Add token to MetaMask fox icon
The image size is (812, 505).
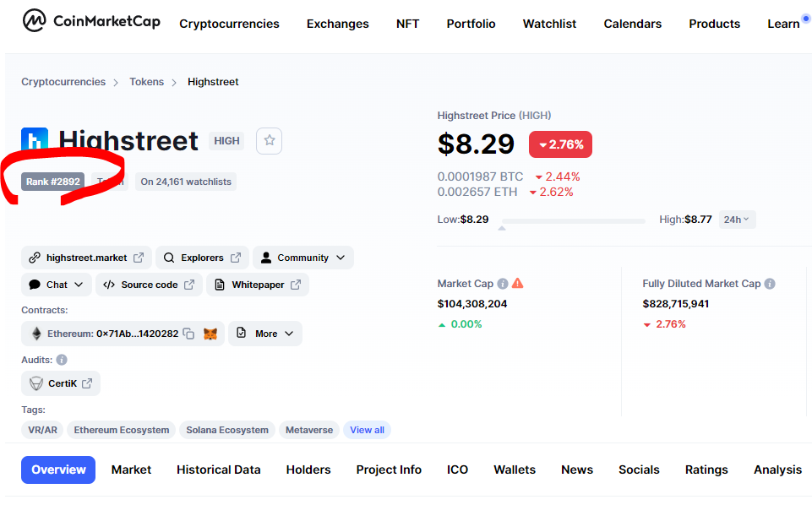coord(210,334)
